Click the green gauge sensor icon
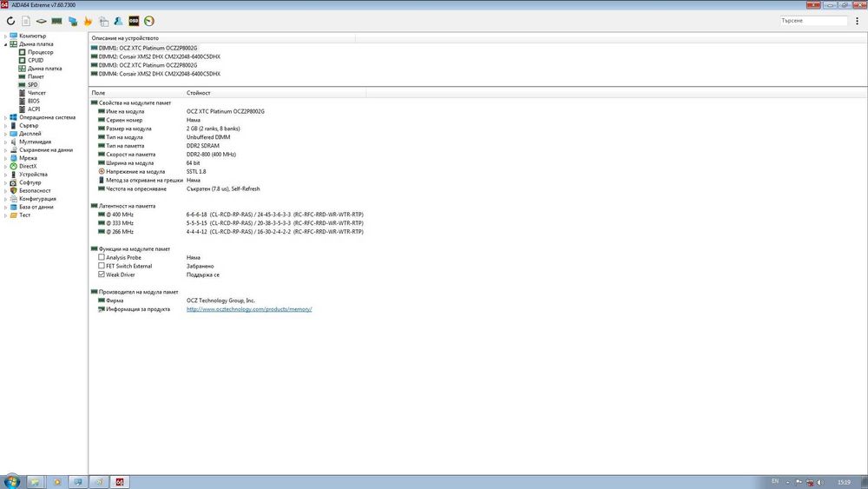The image size is (868, 489). [149, 21]
